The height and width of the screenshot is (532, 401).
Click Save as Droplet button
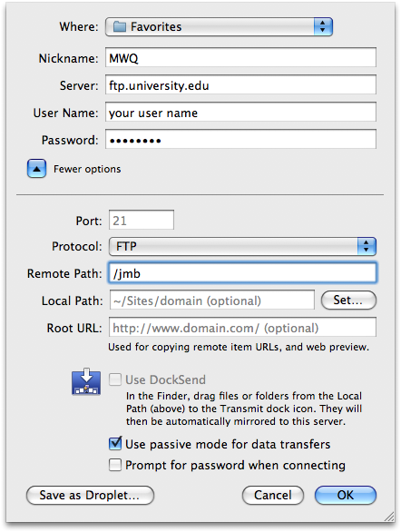(90, 495)
